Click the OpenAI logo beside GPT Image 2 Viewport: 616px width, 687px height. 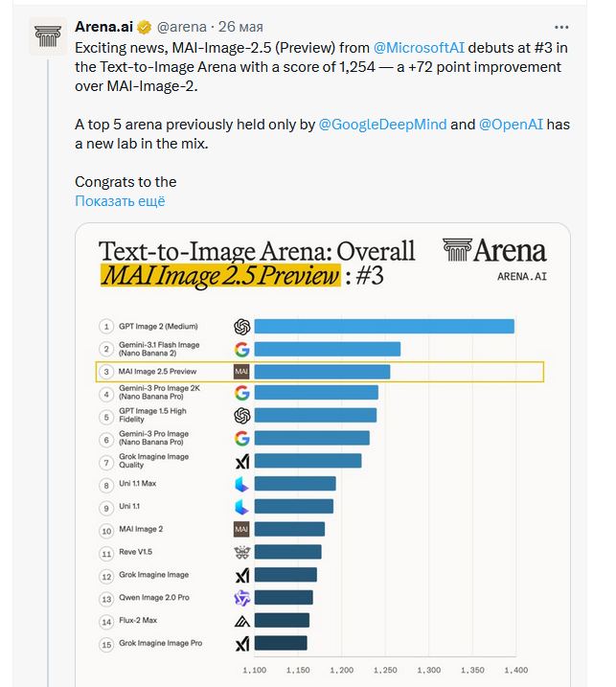click(x=241, y=327)
